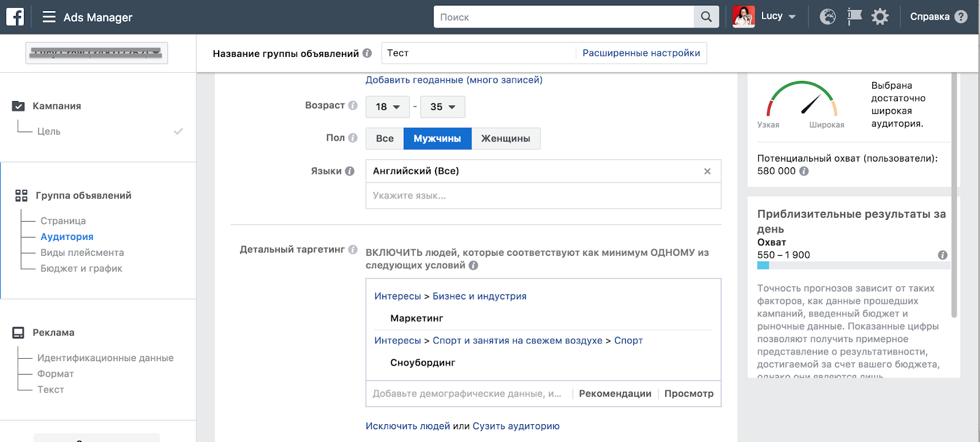Open the Справка help menu
The image size is (980, 442).
point(929,17)
